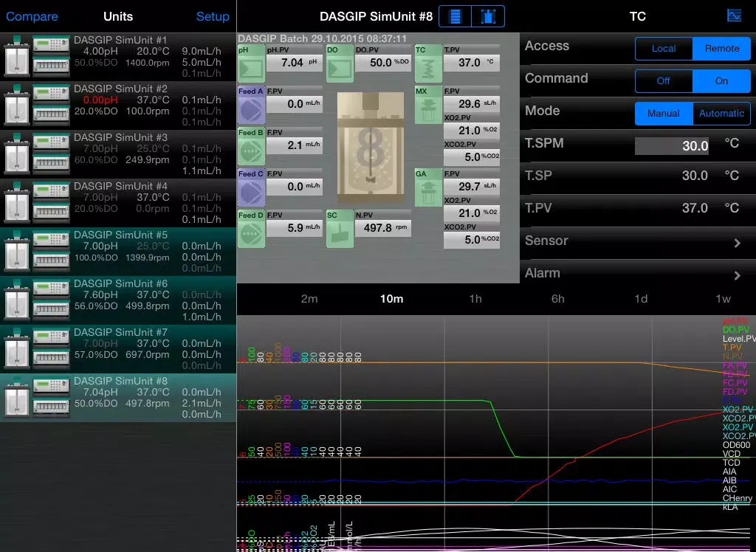This screenshot has width=756, height=552.
Task: Open the Feed A pump icon
Action: click(251, 105)
